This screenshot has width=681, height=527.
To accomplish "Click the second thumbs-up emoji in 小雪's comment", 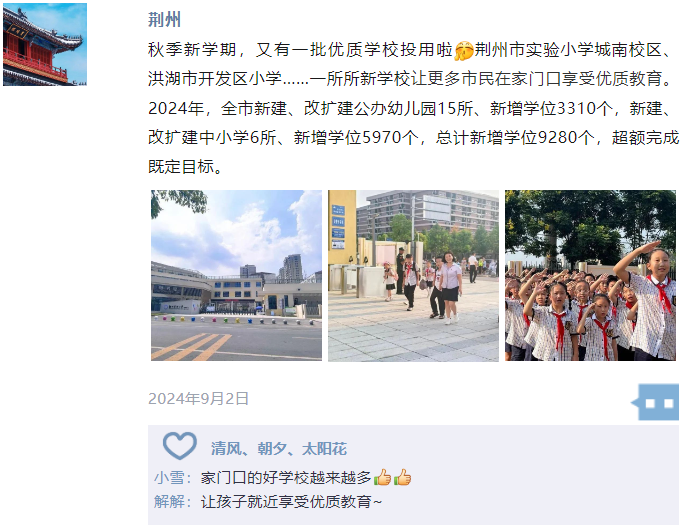I will [x=402, y=477].
